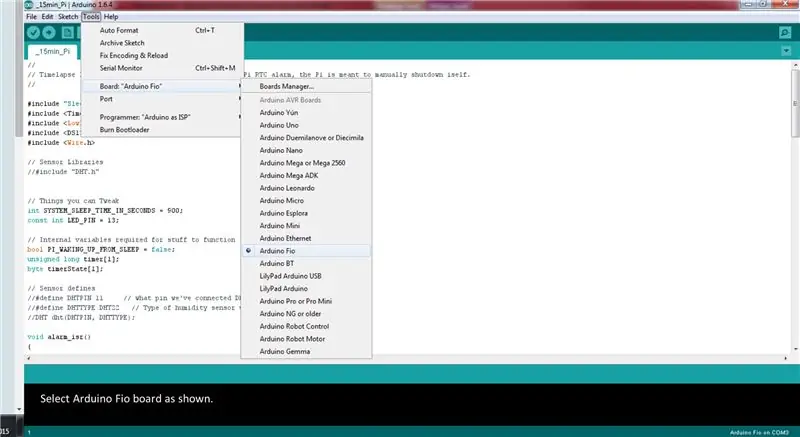
Task: Click the line "byte timerState[1];"
Action: click(x=65, y=269)
